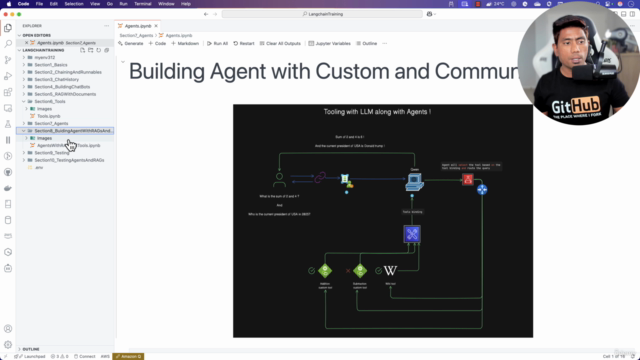Open Jupyter Variables panel
This screenshot has height=360, width=640.
329,43
